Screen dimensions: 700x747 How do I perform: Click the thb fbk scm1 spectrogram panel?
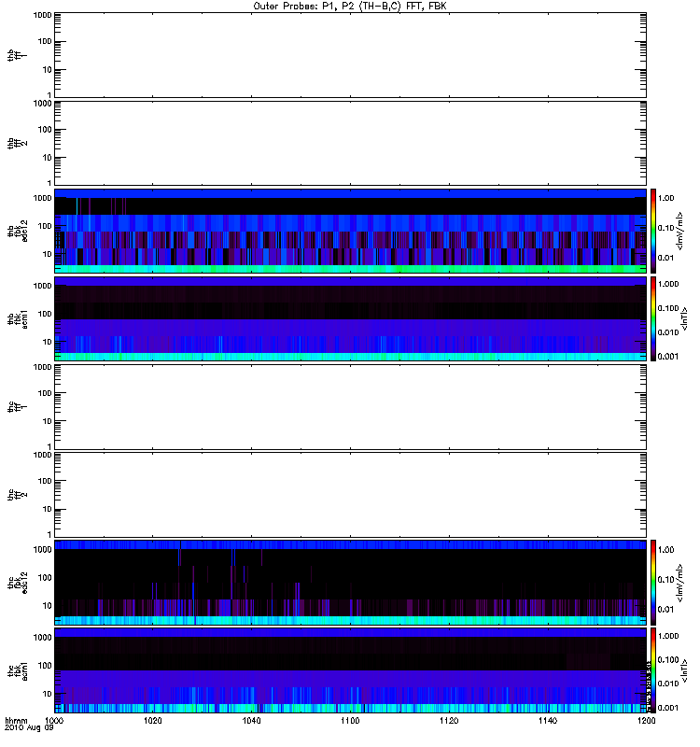click(350, 318)
